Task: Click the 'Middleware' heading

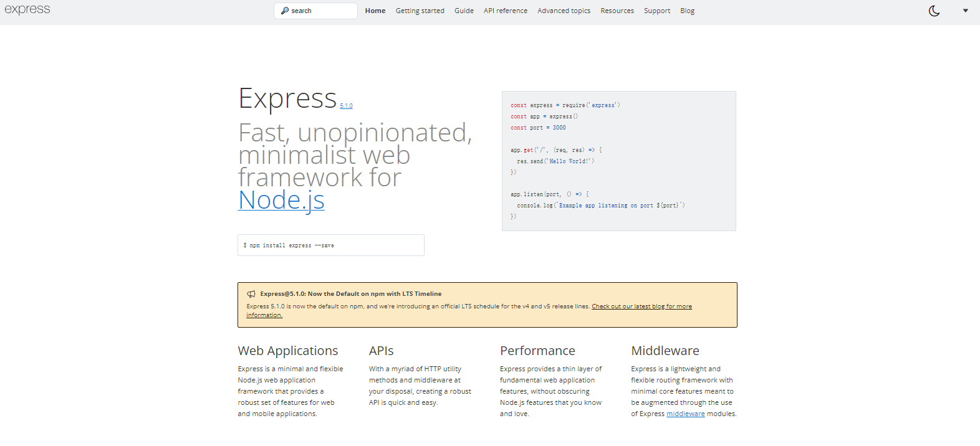Action: point(665,351)
